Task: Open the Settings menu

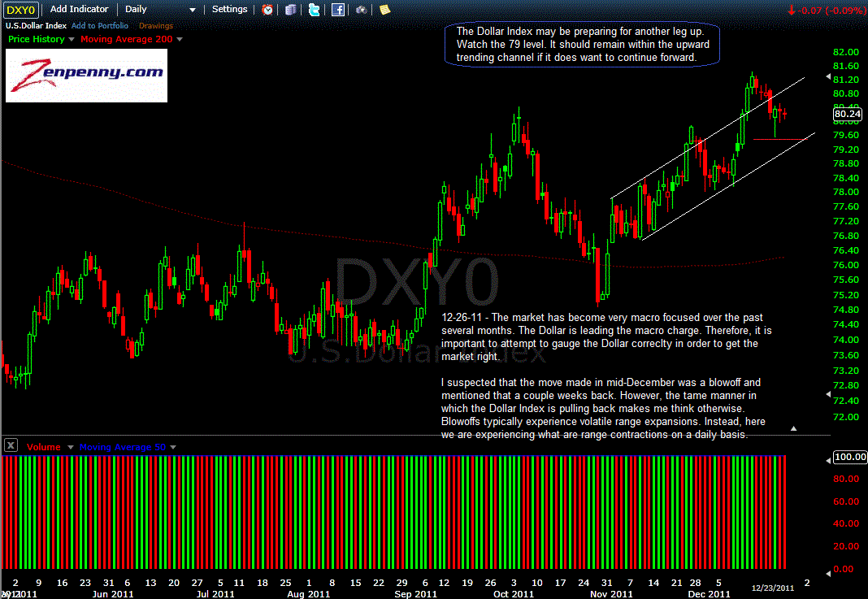Action: [230, 9]
